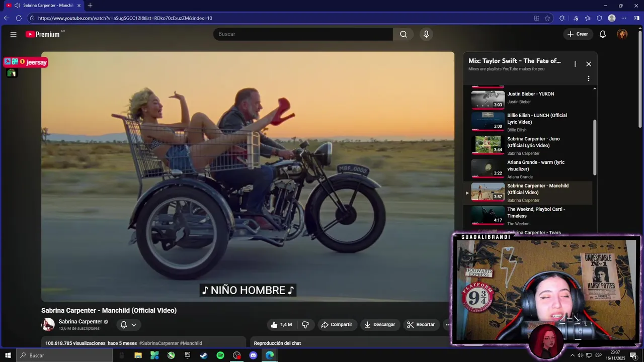Expand the subscription notification bell dropdown

coord(129,325)
